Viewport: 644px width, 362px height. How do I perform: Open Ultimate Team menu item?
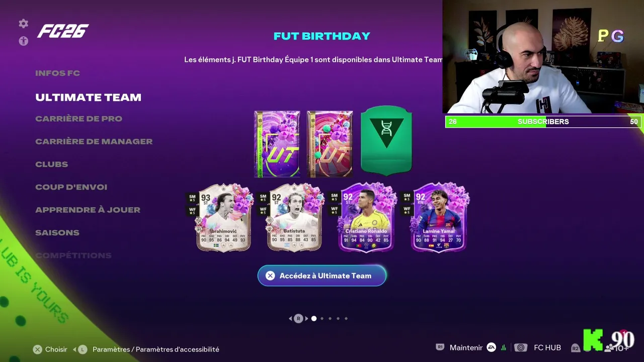(x=88, y=98)
